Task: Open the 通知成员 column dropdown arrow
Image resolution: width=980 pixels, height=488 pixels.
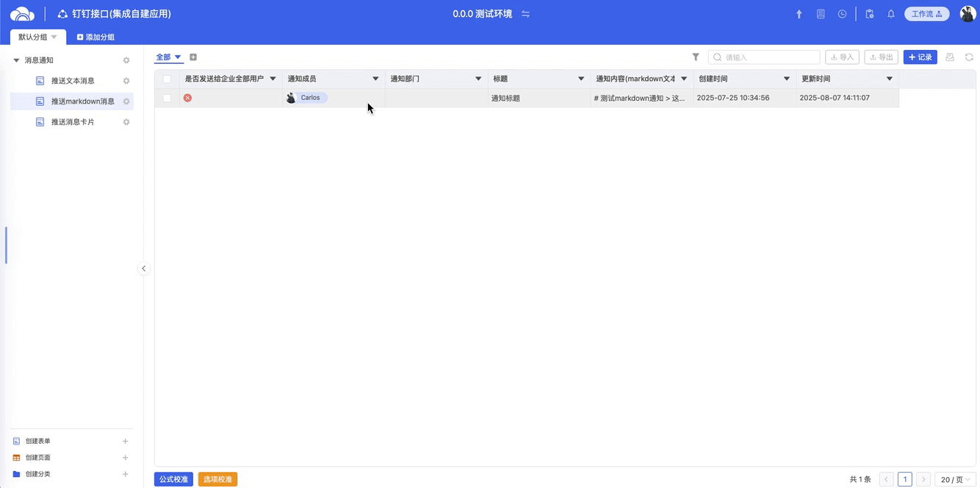Action: tap(375, 79)
